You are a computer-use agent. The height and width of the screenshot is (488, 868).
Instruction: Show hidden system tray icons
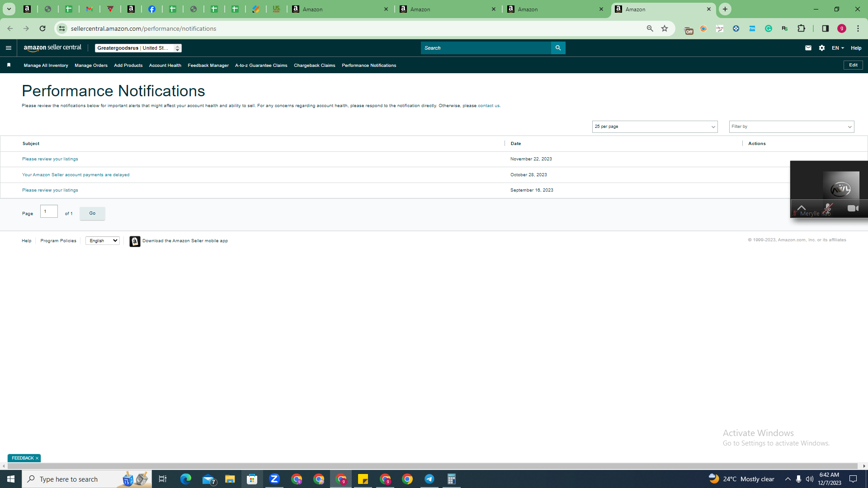788,479
